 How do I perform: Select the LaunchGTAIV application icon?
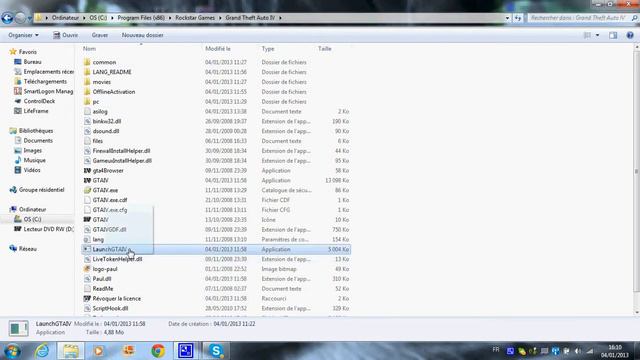[87, 249]
